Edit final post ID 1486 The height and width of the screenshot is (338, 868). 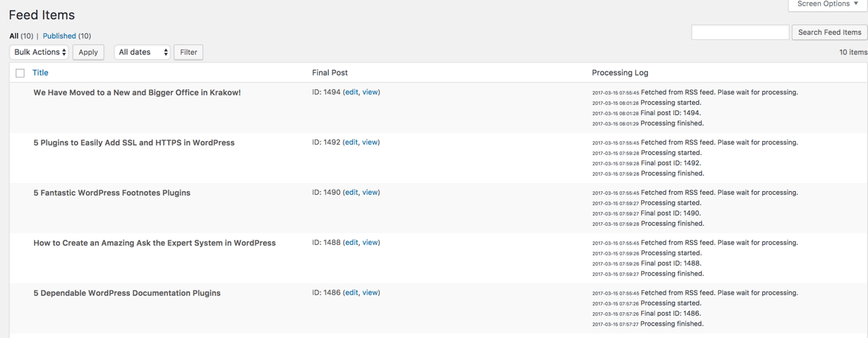pos(351,293)
